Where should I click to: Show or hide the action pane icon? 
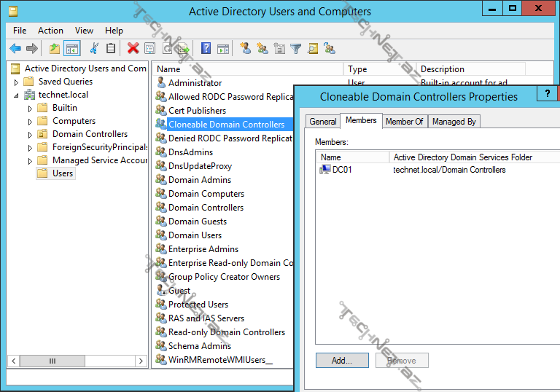pyautogui.click(x=223, y=48)
